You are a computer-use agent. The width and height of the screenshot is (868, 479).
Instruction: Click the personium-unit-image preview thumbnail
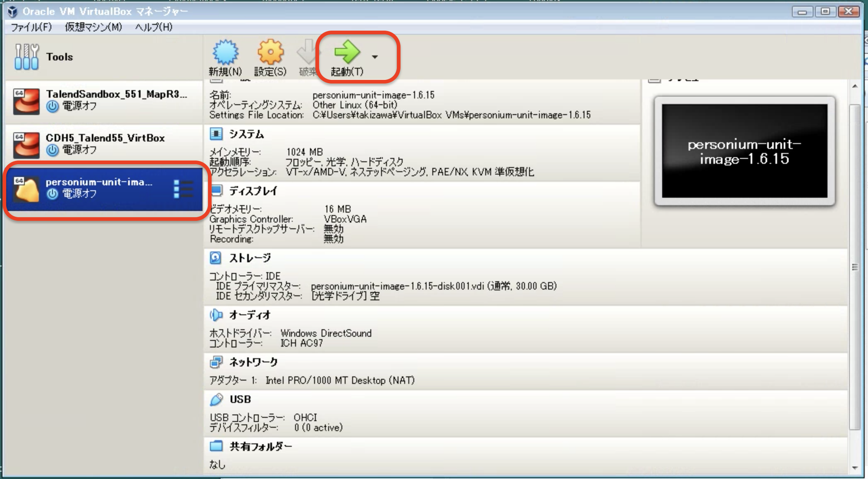click(744, 151)
